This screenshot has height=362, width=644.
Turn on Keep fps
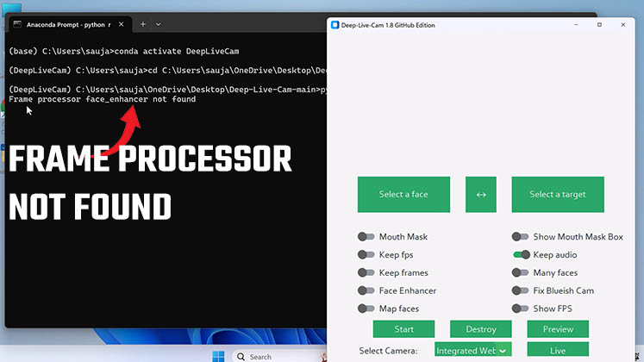[x=366, y=255]
